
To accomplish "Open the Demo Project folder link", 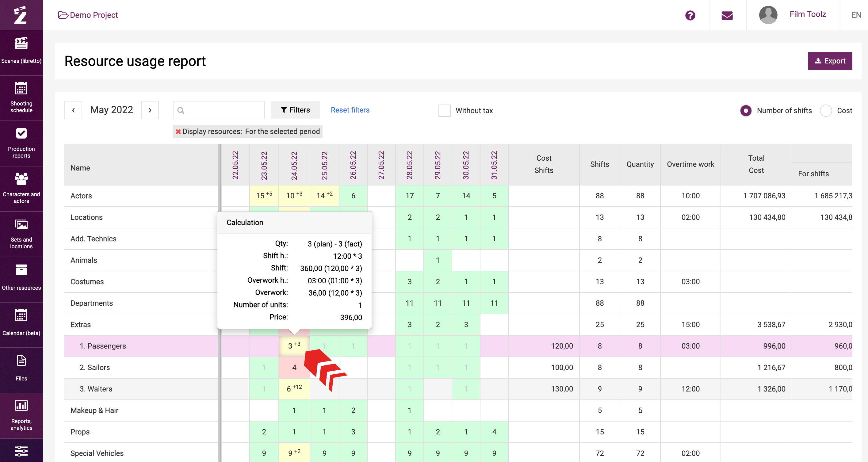I will (88, 15).
